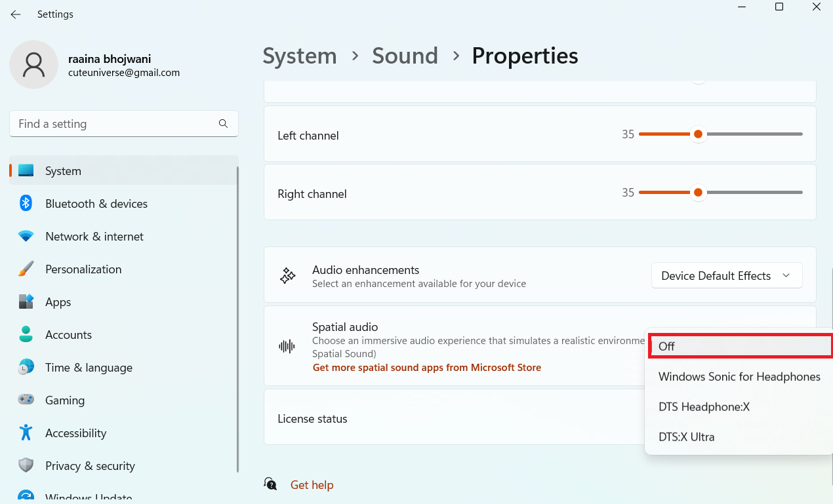
Task: Click the Gaming controller icon
Action: pos(26,400)
